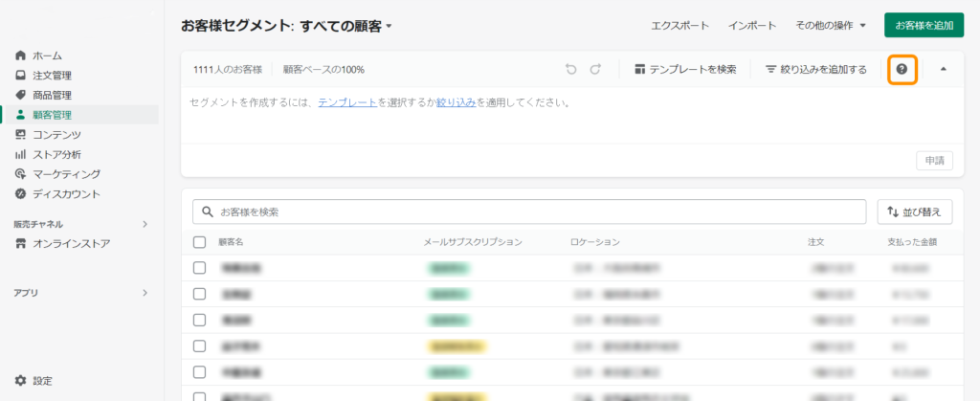The width and height of the screenshot is (980, 401).
Task: Toggle the select-all checkbox beside 顧客名
Action: tap(199, 242)
